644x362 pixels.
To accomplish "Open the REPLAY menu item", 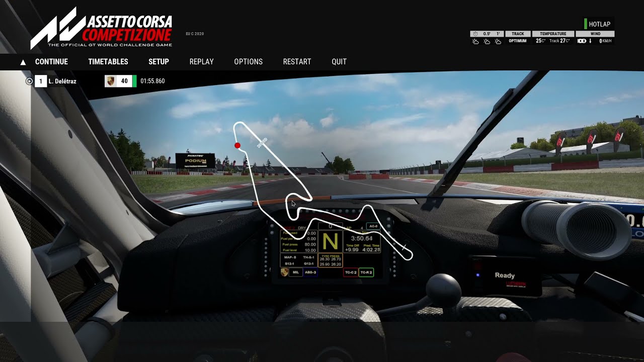I will pyautogui.click(x=201, y=62).
